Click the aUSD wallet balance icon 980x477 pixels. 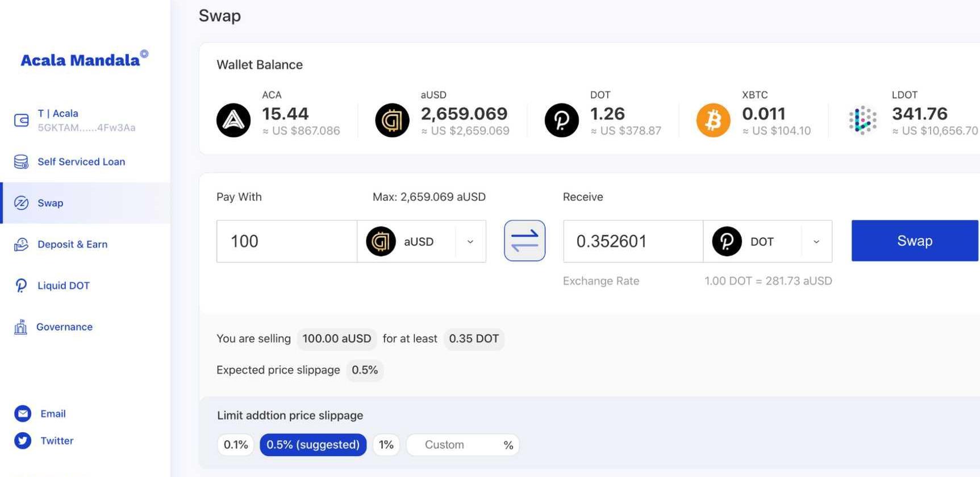[392, 120]
